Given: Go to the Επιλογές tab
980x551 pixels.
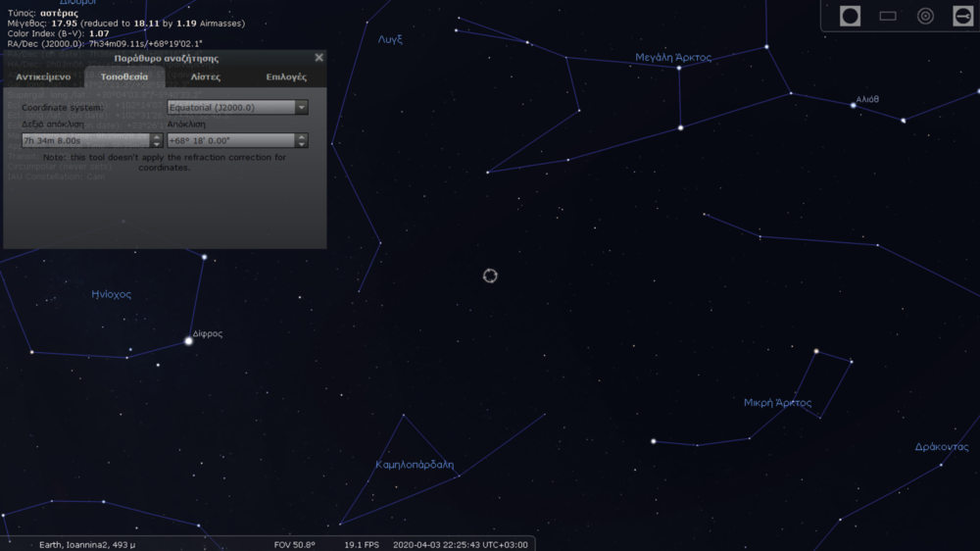Looking at the screenshot, I should [286, 76].
